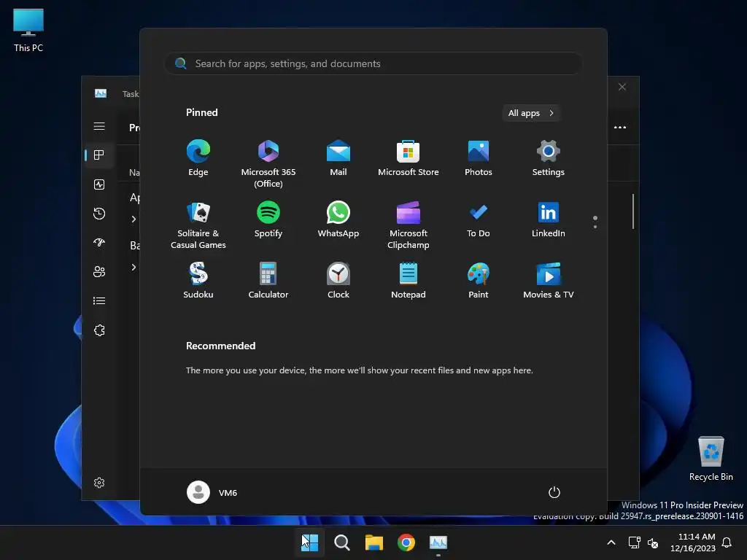The height and width of the screenshot is (560, 747).
Task: Open the To Do app
Action: pos(479,219)
